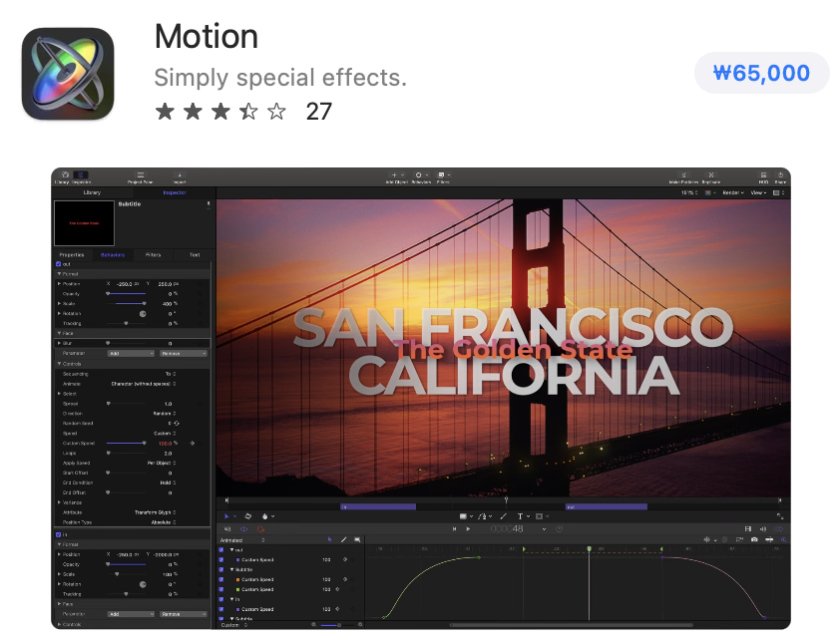The width and height of the screenshot is (840, 644).
Task: Toggle the 'out' behavior checkbox in Inspector
Action: tap(59, 264)
